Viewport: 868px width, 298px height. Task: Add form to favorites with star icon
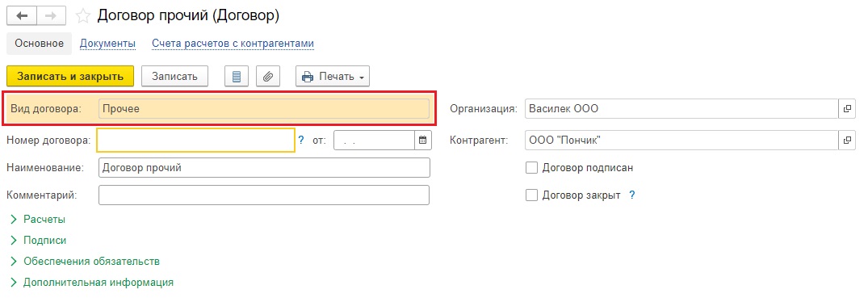click(x=83, y=16)
